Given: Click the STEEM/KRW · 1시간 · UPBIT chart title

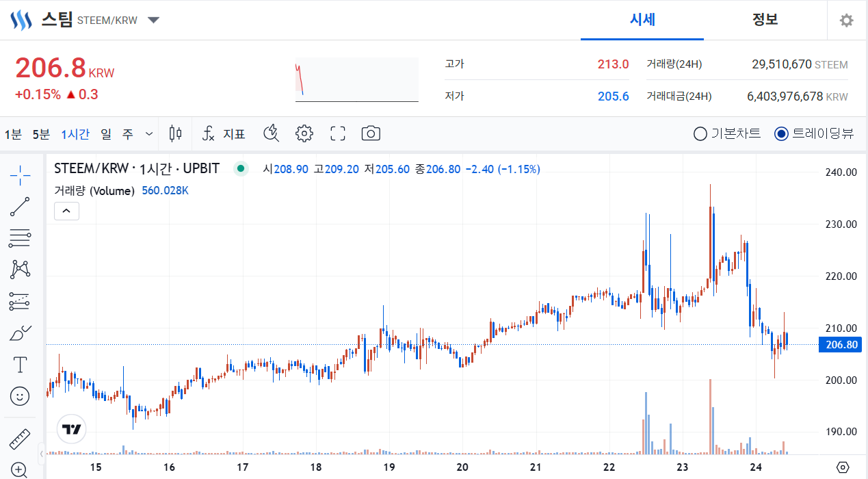Looking at the screenshot, I should tap(137, 168).
